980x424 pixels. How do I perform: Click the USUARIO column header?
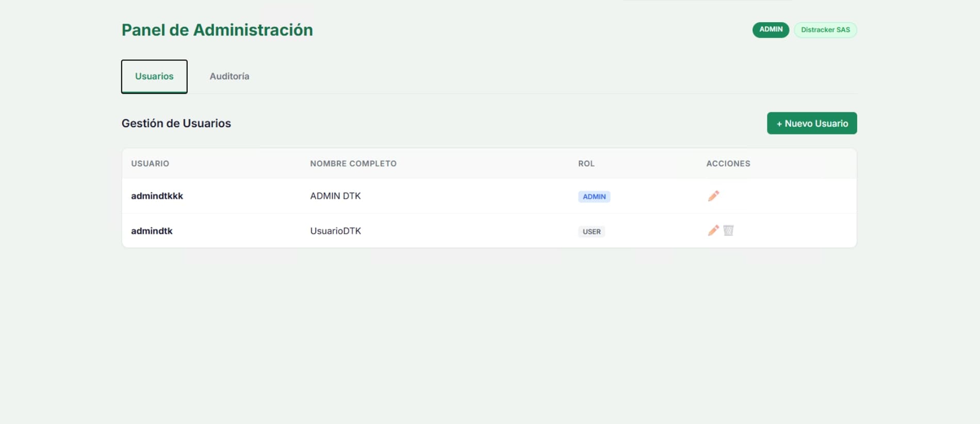click(150, 163)
